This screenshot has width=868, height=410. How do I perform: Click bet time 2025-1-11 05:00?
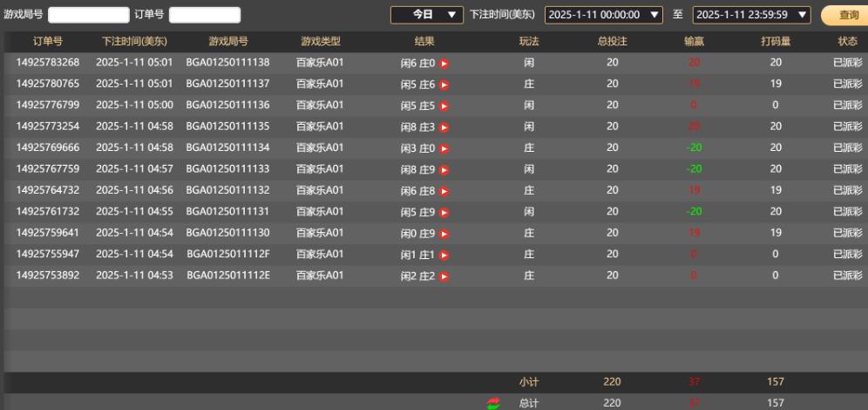[134, 106]
